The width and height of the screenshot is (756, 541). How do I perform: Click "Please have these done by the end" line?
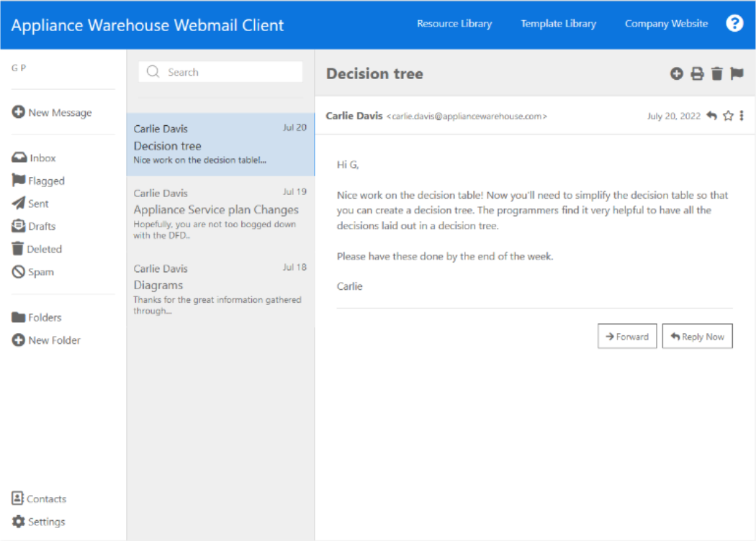point(444,256)
